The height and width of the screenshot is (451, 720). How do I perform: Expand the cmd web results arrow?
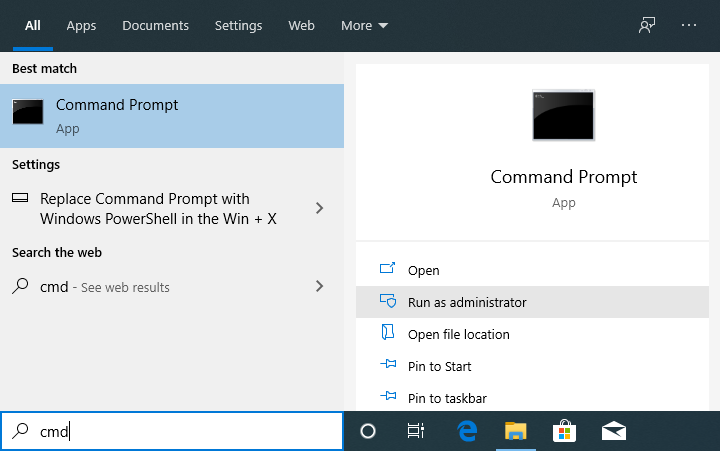[319, 287]
